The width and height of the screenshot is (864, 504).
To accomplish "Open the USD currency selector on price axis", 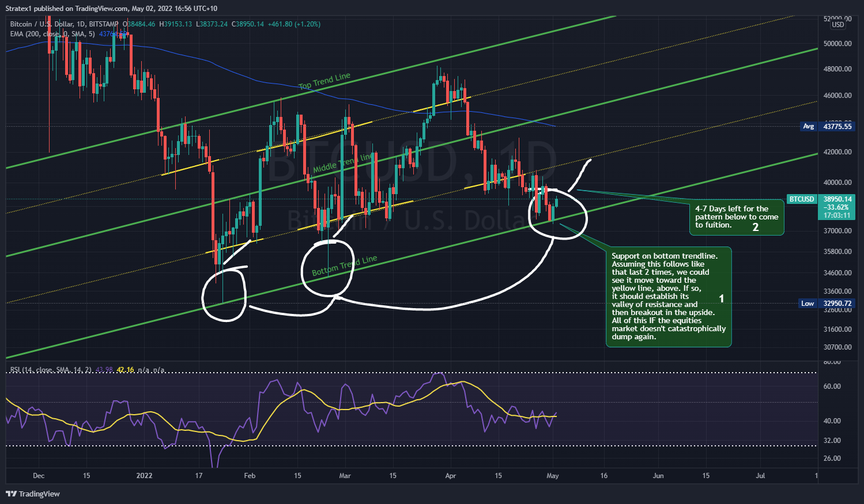I will [837, 25].
